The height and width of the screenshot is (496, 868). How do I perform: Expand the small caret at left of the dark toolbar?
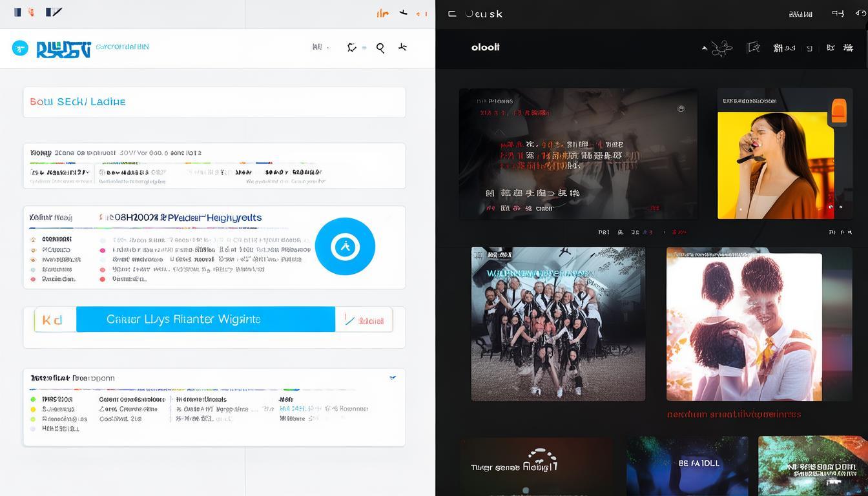(x=705, y=48)
